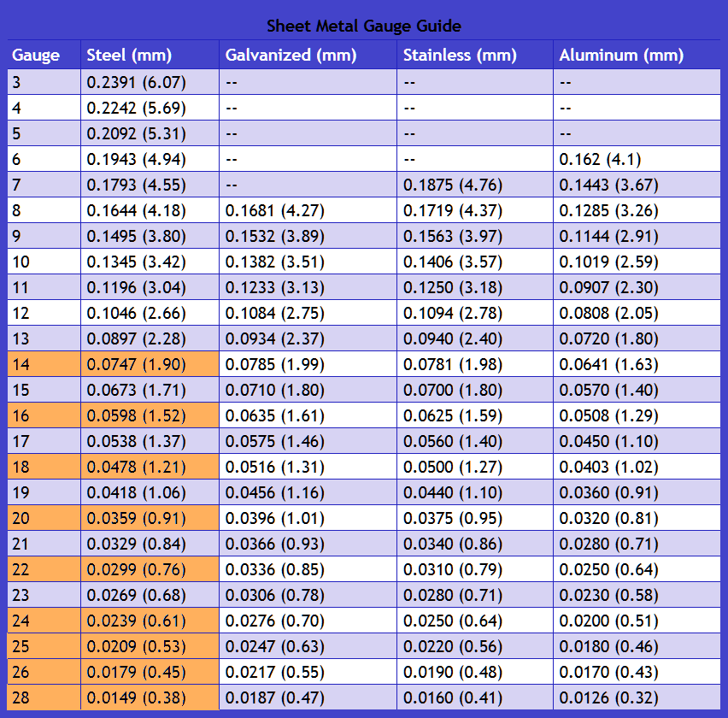Click highlighted steel cell "0.0598 (1.52)"
The height and width of the screenshot is (718, 728).
150,415
